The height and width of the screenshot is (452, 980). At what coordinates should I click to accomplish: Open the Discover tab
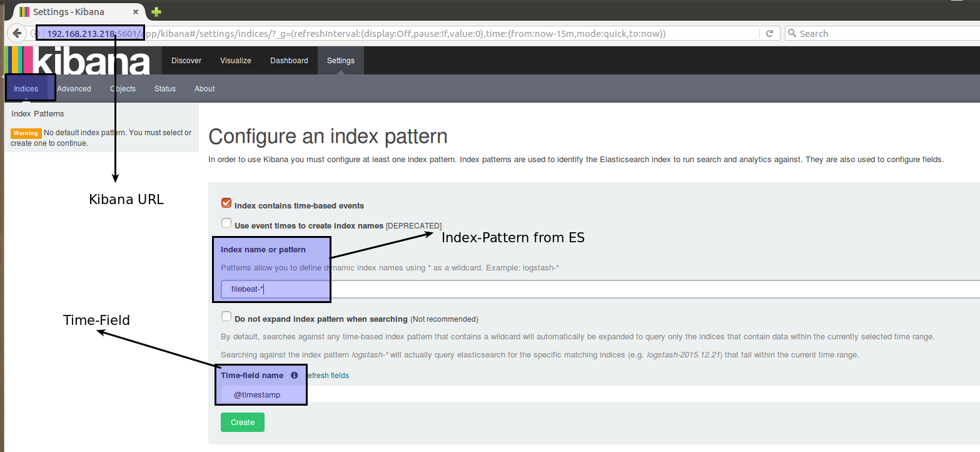(186, 61)
